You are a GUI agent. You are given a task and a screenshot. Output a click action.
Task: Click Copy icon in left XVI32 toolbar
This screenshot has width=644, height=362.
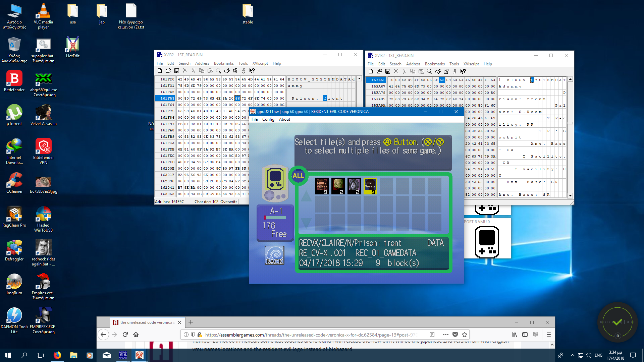point(202,71)
